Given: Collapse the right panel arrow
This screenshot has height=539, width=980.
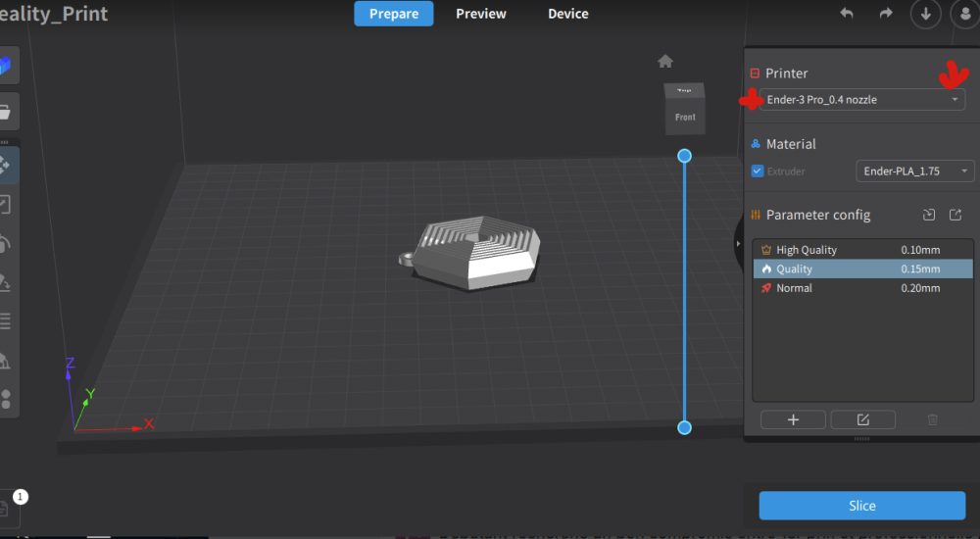Looking at the screenshot, I should [738, 243].
